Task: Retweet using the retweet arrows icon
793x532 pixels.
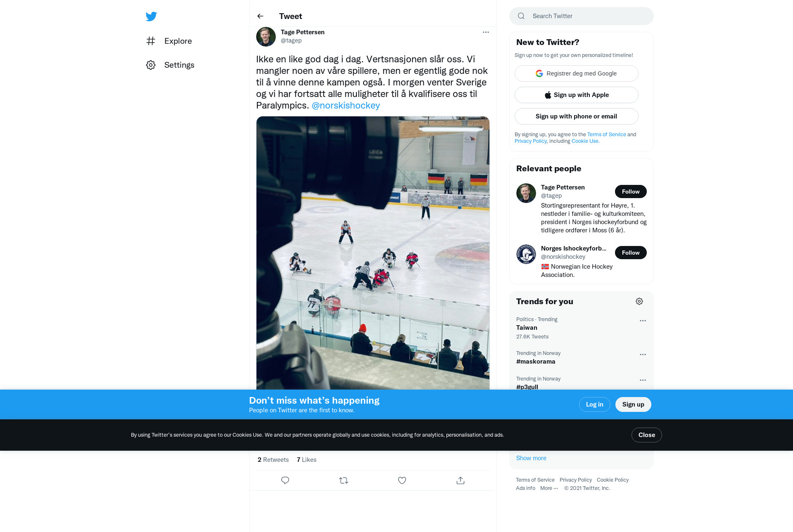Action: (x=344, y=480)
